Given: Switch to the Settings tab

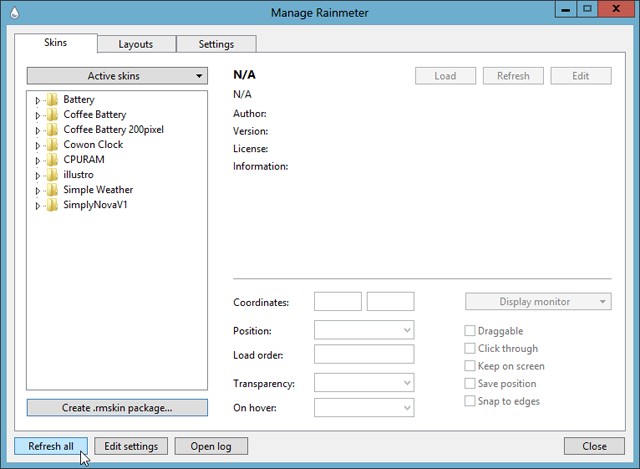Looking at the screenshot, I should pos(216,44).
